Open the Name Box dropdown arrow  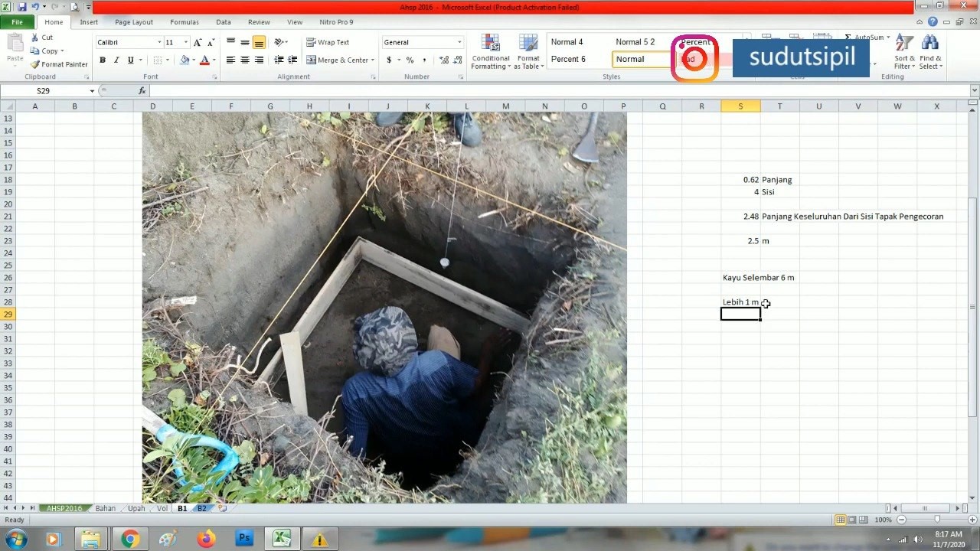[92, 90]
